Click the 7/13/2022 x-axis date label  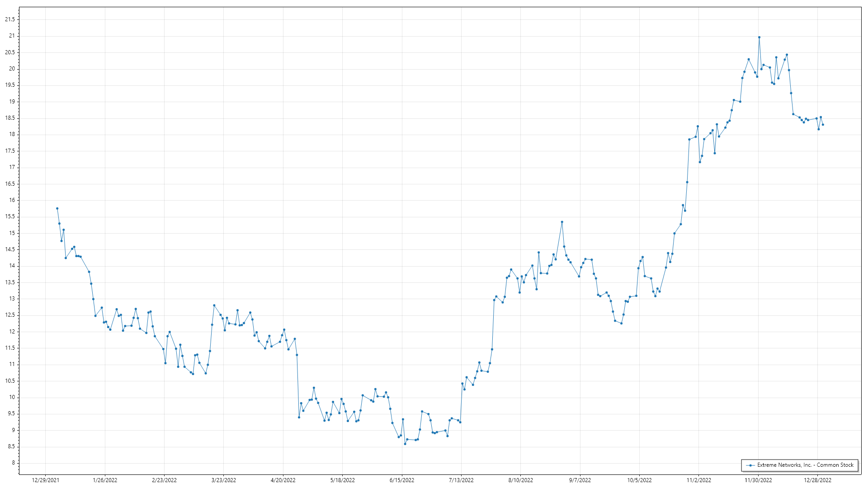tap(461, 480)
